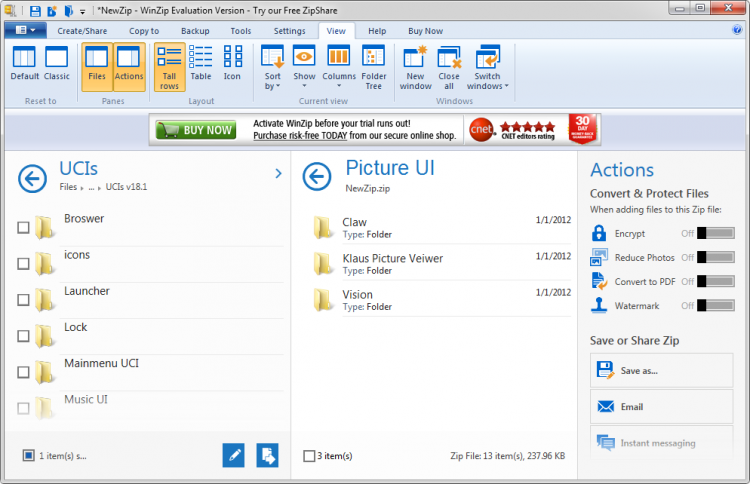The width and height of the screenshot is (750, 484).
Task: Follow the Purchase risk-free TODAY link
Action: [x=300, y=135]
